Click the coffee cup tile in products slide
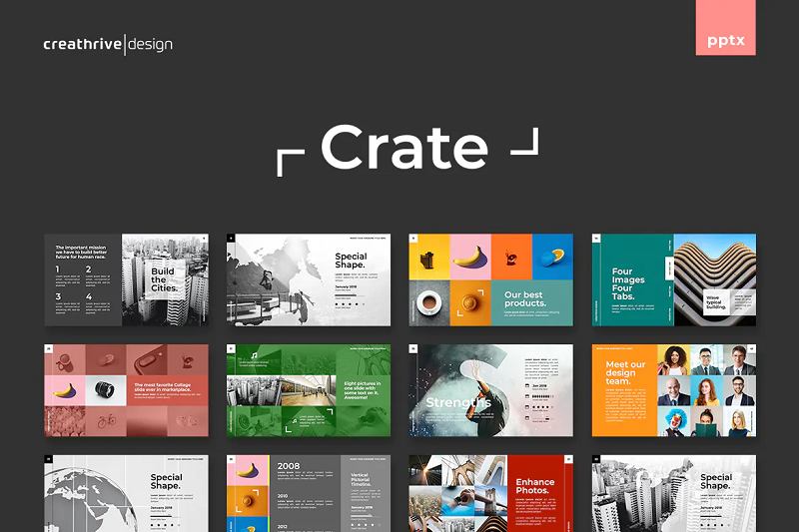The width and height of the screenshot is (799, 532). 428,301
